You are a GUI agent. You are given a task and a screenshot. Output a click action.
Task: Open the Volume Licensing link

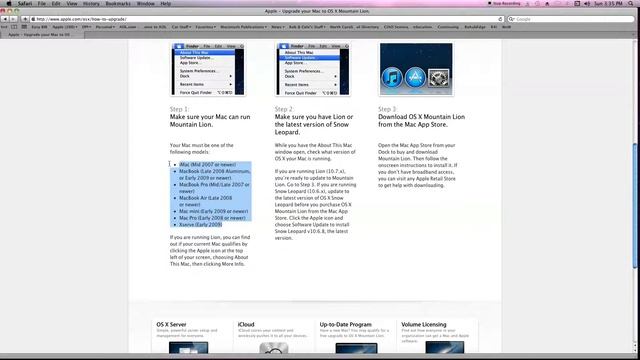click(424, 324)
